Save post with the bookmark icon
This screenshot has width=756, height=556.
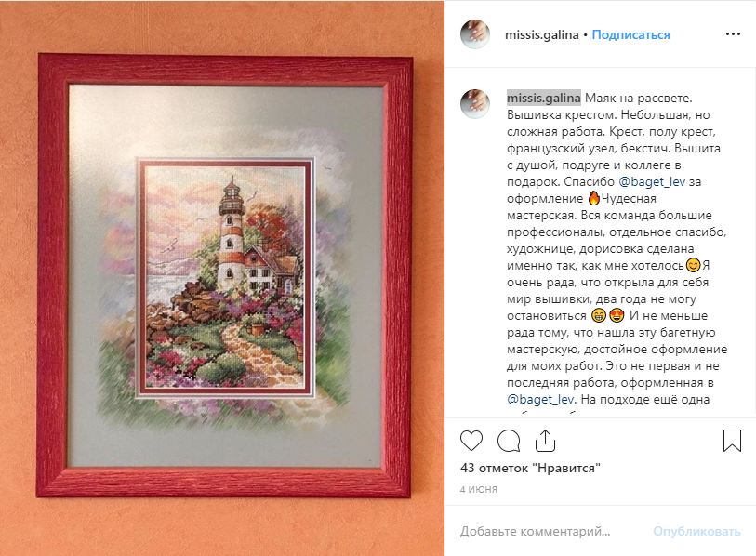pyautogui.click(x=732, y=441)
